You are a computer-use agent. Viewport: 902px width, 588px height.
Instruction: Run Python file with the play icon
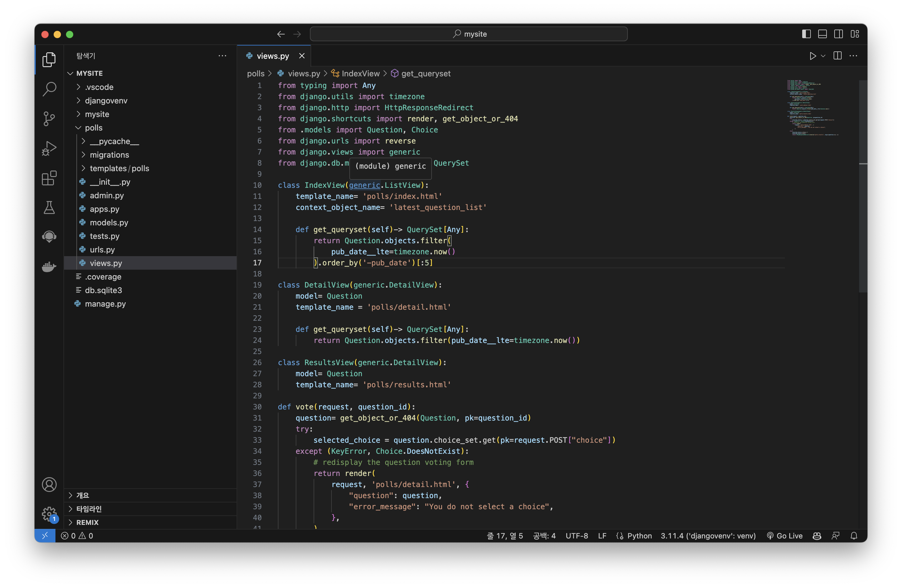point(812,56)
